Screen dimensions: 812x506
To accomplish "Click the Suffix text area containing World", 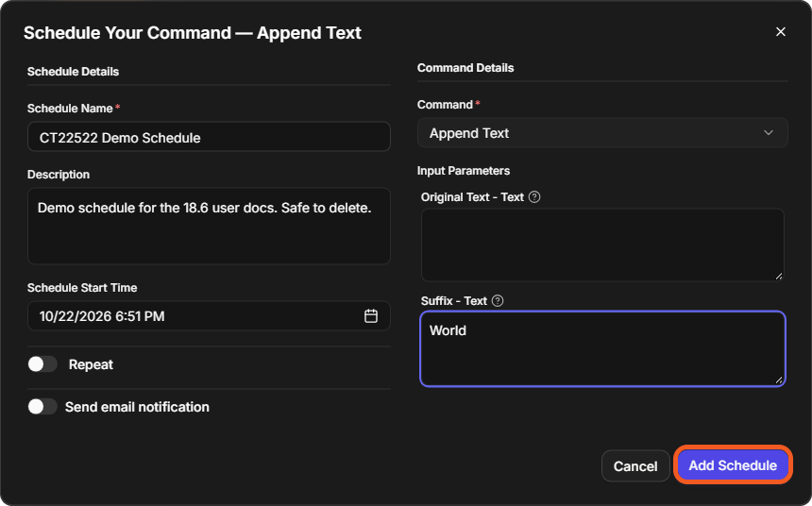I will point(602,348).
